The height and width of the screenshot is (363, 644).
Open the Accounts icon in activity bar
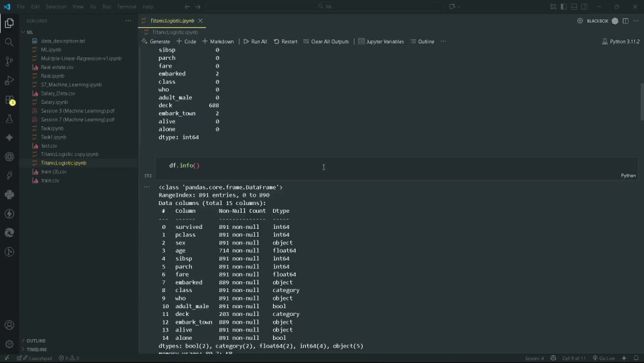tap(9, 325)
